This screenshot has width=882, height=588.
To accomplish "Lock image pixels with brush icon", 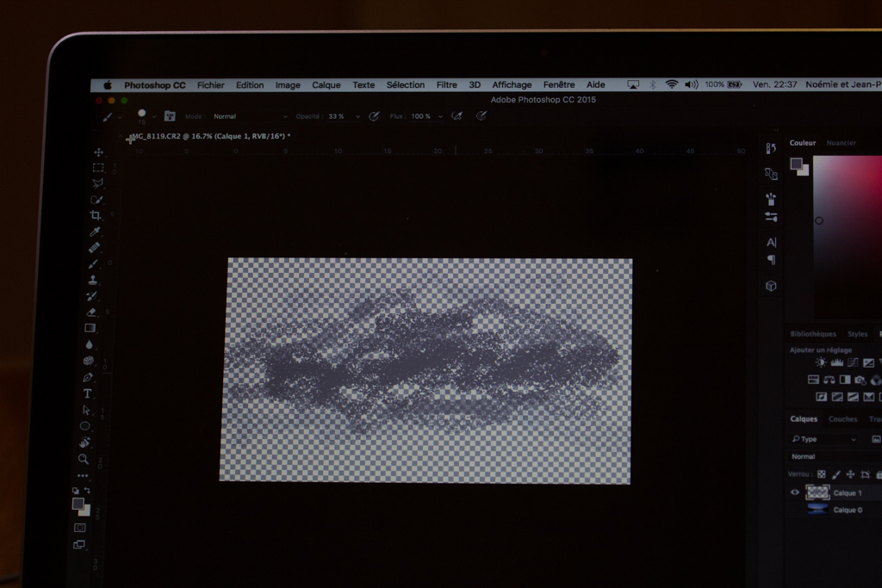I will [835, 474].
